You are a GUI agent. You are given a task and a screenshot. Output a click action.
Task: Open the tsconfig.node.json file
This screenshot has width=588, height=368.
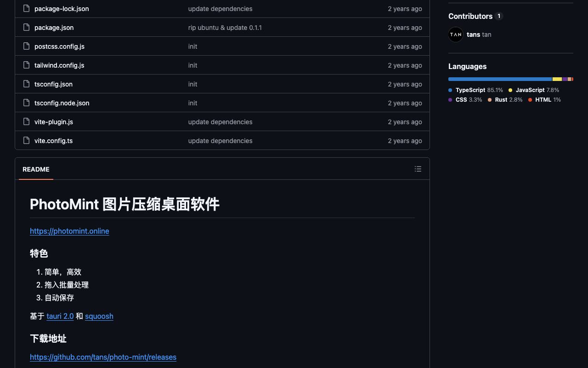(62, 103)
